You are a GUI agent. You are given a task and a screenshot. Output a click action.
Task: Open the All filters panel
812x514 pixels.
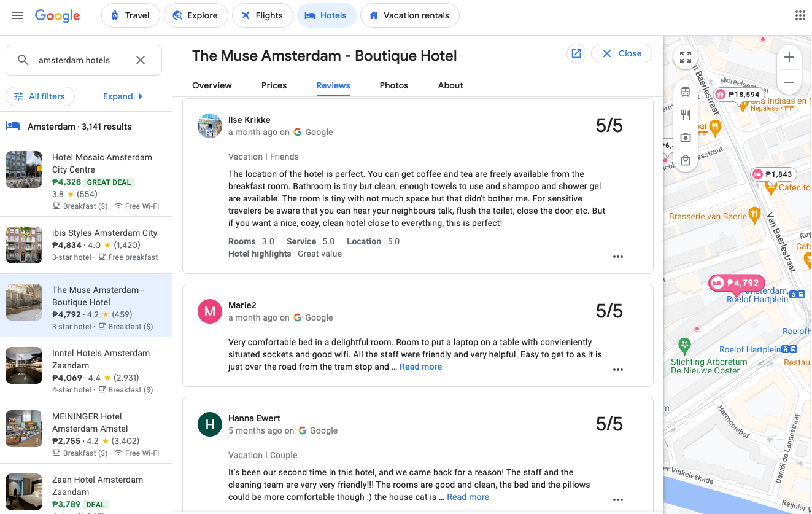click(x=40, y=96)
